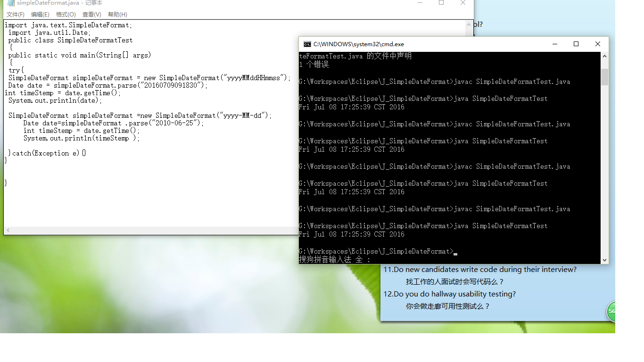Image resolution: width=644 pixels, height=362 pixels.
Task: Click the 'import java.util.Date;' line
Action: tap(50, 33)
